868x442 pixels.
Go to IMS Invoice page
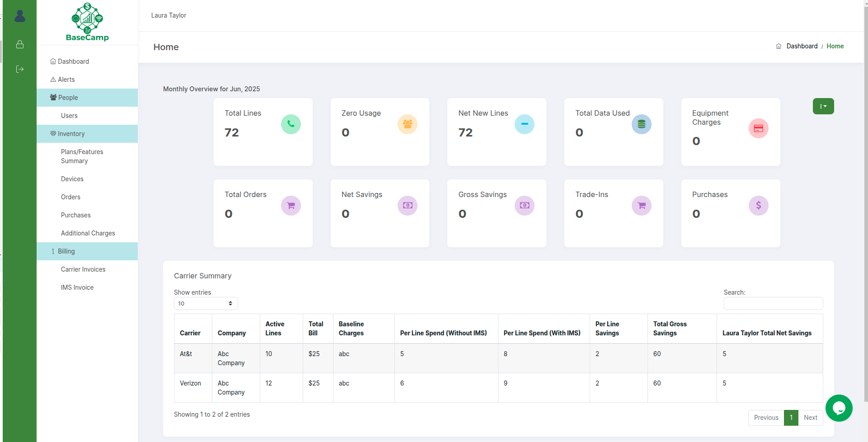click(77, 287)
